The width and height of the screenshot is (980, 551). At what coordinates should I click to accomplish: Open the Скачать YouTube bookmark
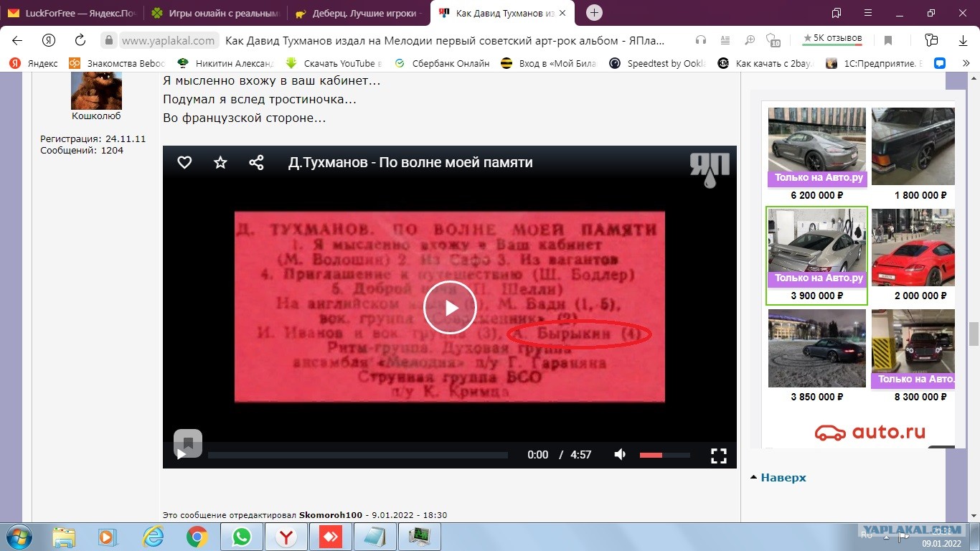334,63
